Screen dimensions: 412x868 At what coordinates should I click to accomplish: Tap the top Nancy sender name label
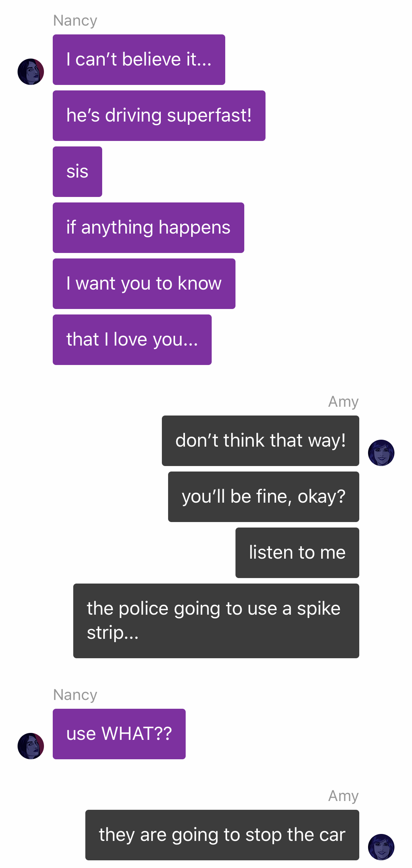(75, 21)
